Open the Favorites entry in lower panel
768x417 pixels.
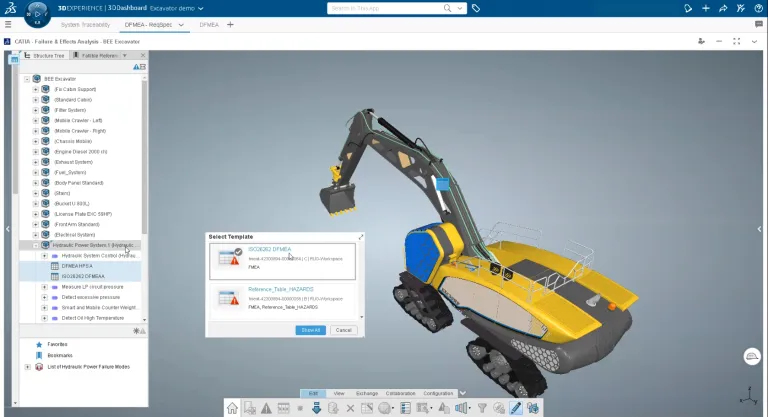[x=57, y=344]
